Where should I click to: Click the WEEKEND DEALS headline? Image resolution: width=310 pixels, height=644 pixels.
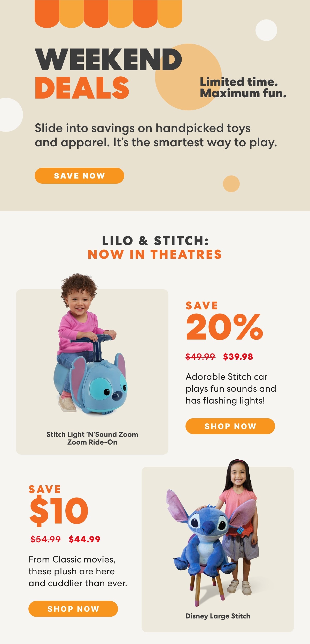[x=109, y=74]
